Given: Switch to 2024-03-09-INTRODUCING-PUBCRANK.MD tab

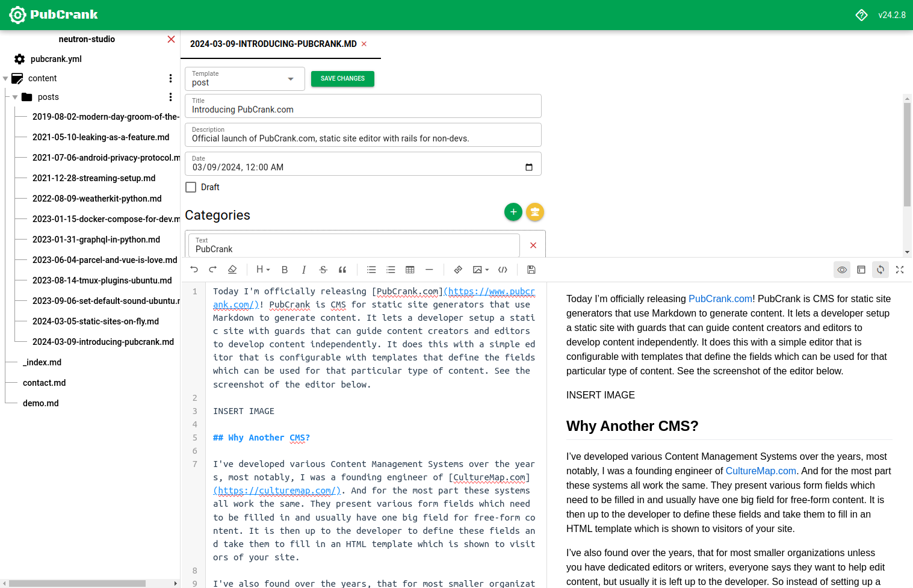Looking at the screenshot, I should tap(273, 44).
